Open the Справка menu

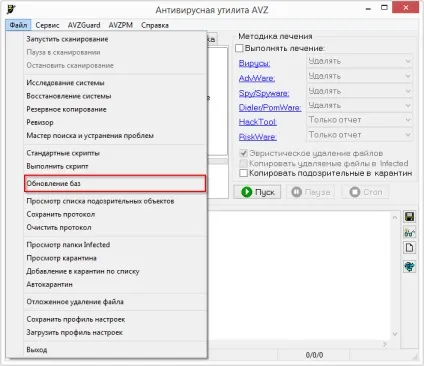(x=155, y=25)
